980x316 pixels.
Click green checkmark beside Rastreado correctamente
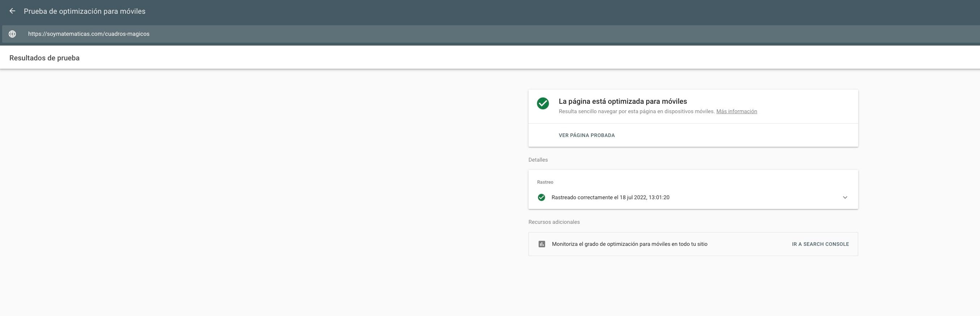[542, 197]
